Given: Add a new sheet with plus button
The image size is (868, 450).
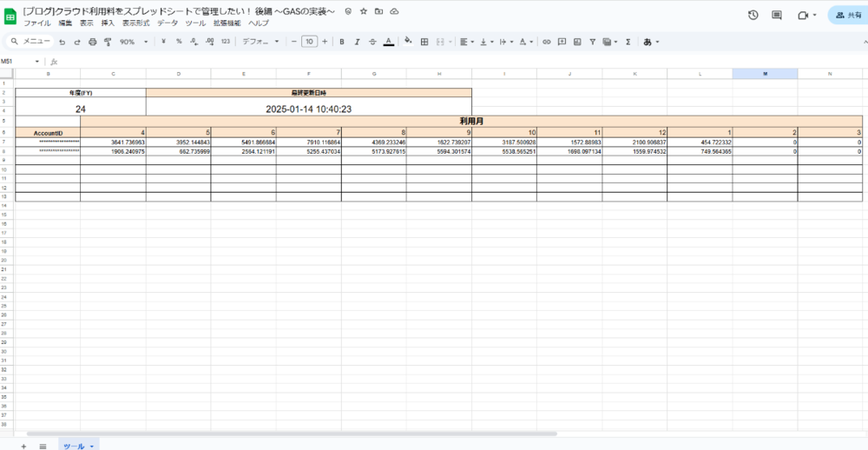Looking at the screenshot, I should (23, 447).
